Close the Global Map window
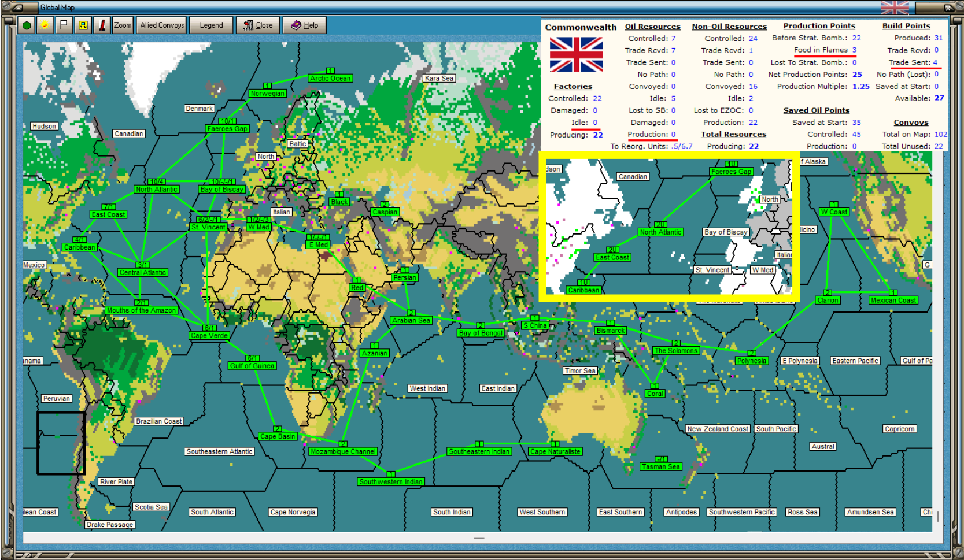 tap(258, 25)
